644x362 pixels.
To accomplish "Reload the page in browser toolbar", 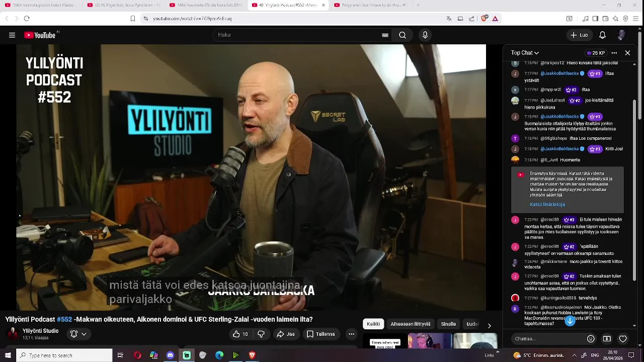I will [27, 19].
